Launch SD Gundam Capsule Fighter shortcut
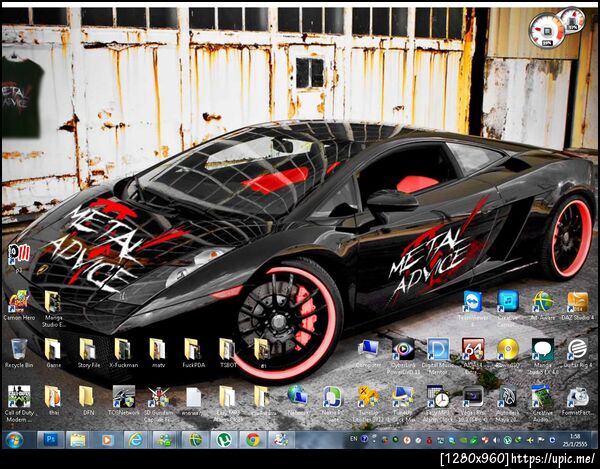Viewport: 600px width, 469px height. point(158,404)
